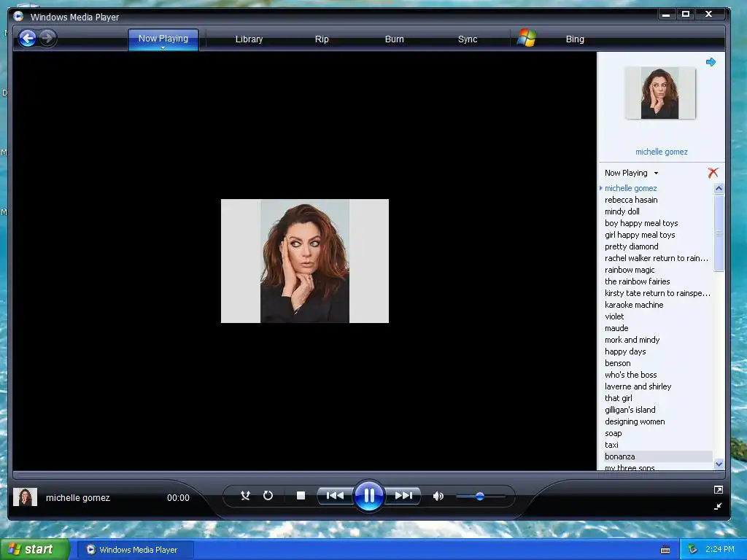Image resolution: width=747 pixels, height=560 pixels.
Task: Open the Now Playing tab
Action: point(163,38)
